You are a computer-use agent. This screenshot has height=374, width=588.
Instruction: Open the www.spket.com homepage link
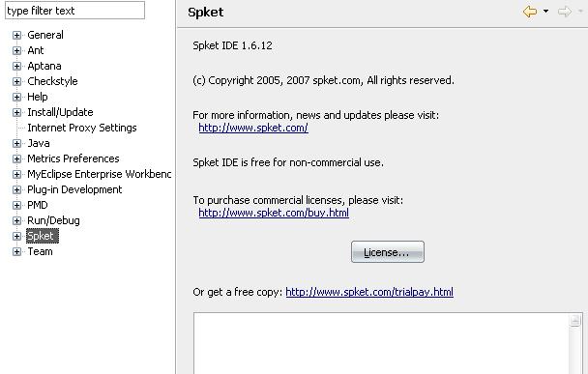coord(253,128)
